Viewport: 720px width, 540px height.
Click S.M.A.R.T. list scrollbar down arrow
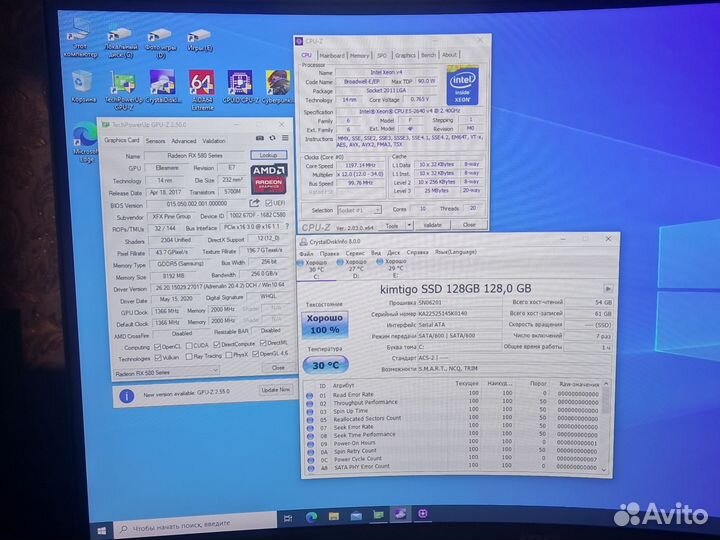point(604,469)
